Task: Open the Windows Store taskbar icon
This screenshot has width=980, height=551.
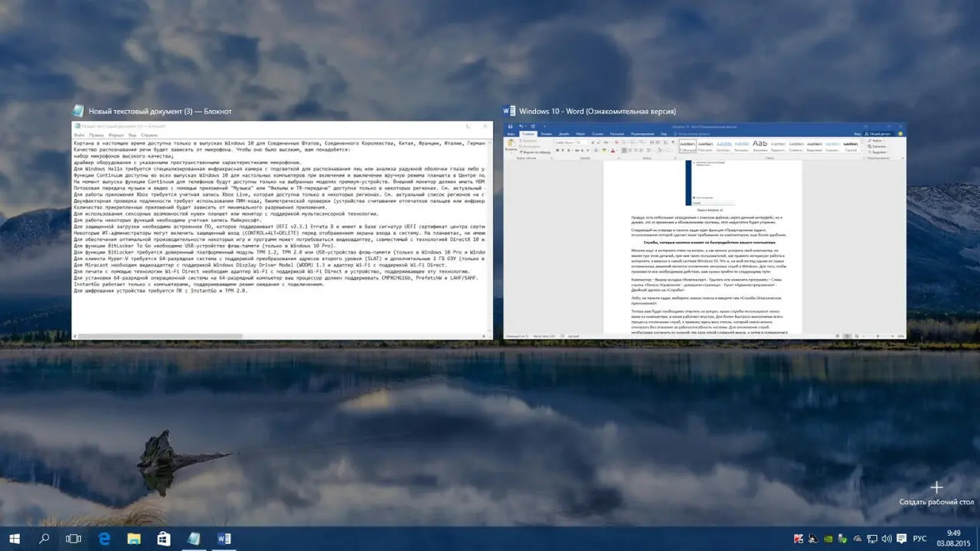Action: click(163, 539)
